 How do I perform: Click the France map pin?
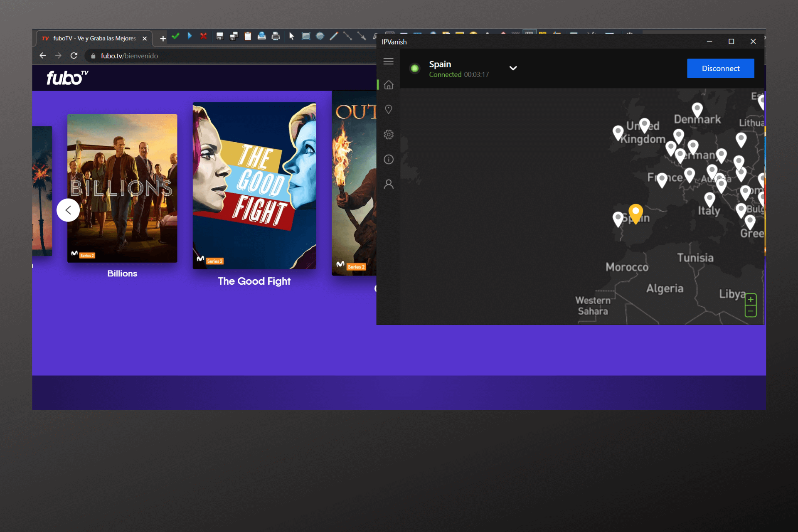pyautogui.click(x=662, y=180)
